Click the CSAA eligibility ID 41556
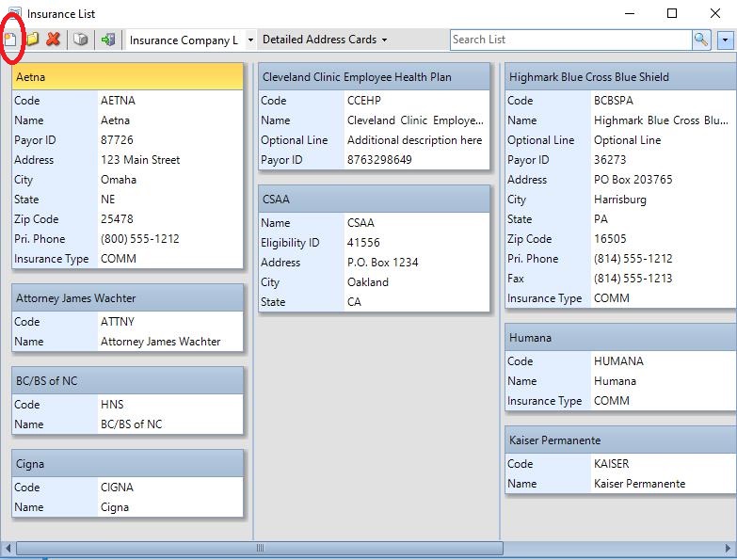The width and height of the screenshot is (737, 560). coord(363,243)
